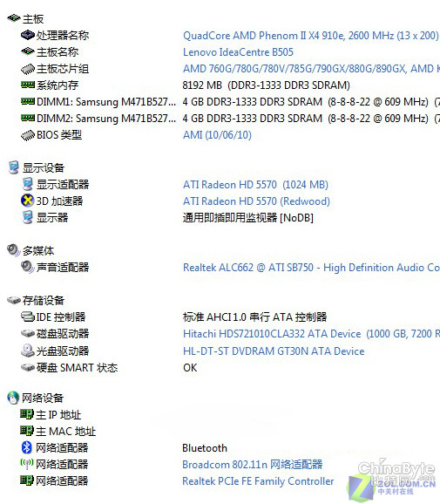The width and height of the screenshot is (440, 504).
Task: Click the icon beside 主板名称
Action: coord(28,51)
